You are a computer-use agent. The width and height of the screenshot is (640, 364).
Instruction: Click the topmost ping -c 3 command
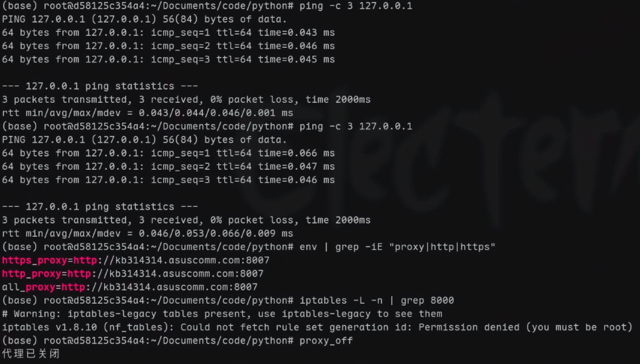tap(355, 6)
